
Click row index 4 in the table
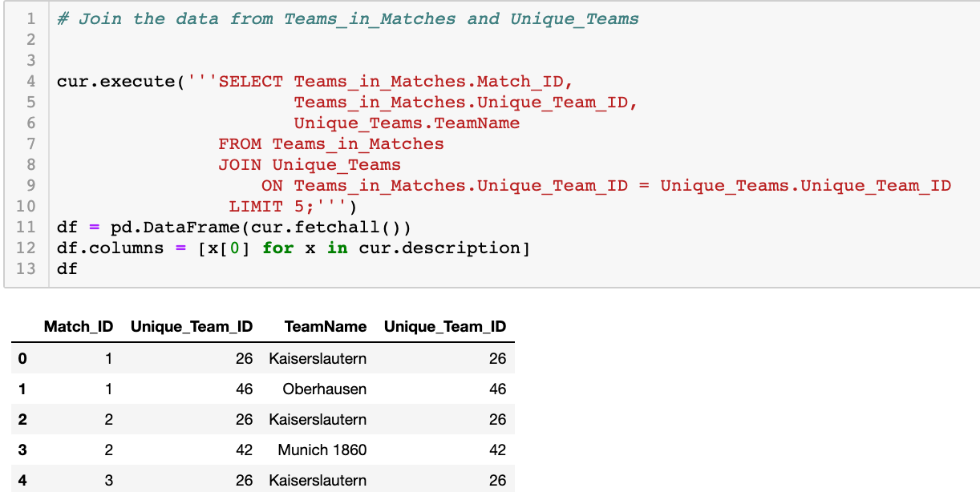pyautogui.click(x=22, y=480)
